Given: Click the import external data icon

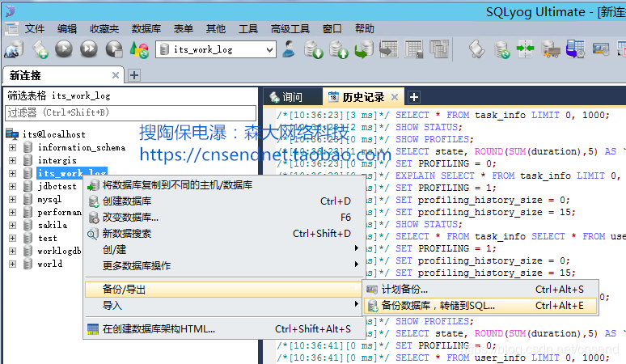Looking at the screenshot, I should tap(313, 49).
